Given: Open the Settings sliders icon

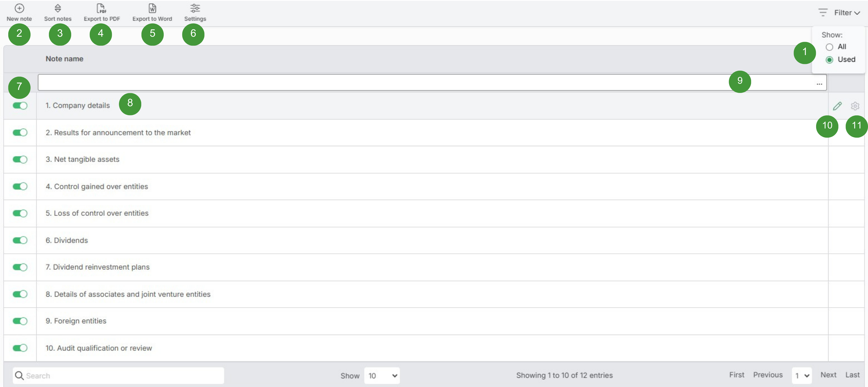Looking at the screenshot, I should pos(195,8).
